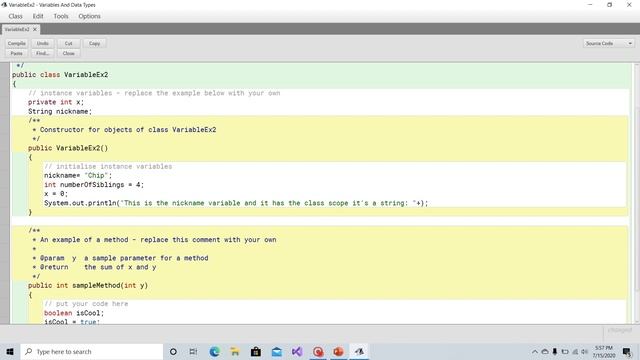Click the 'changed' status indicator
640x360 pixels.
[x=620, y=330]
